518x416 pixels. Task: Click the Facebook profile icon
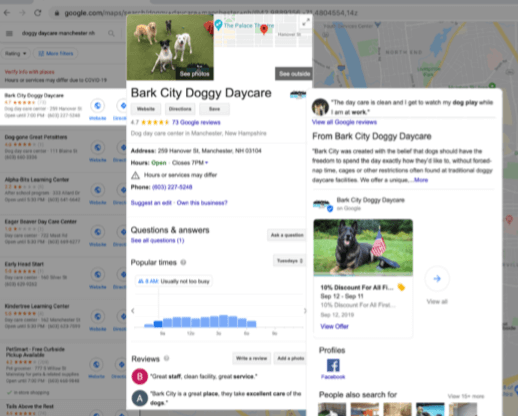[x=333, y=366]
